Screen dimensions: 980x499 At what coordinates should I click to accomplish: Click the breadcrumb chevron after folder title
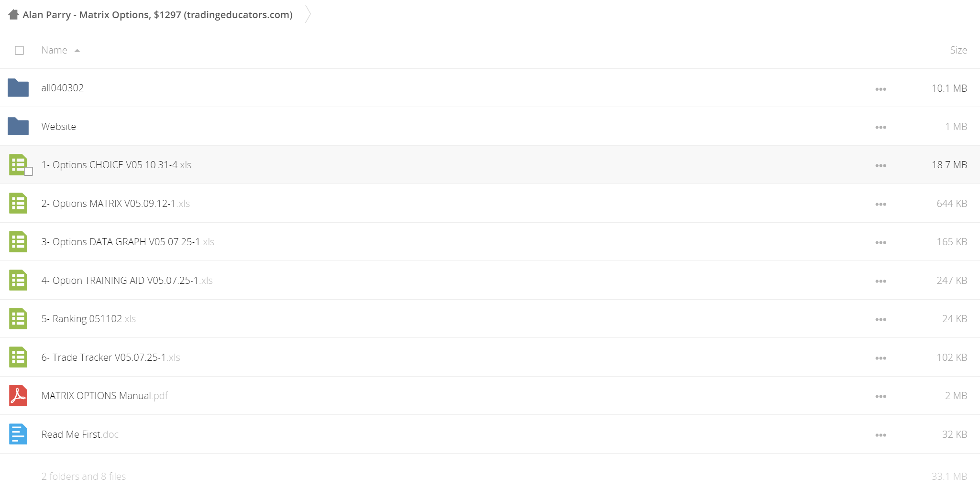(308, 14)
